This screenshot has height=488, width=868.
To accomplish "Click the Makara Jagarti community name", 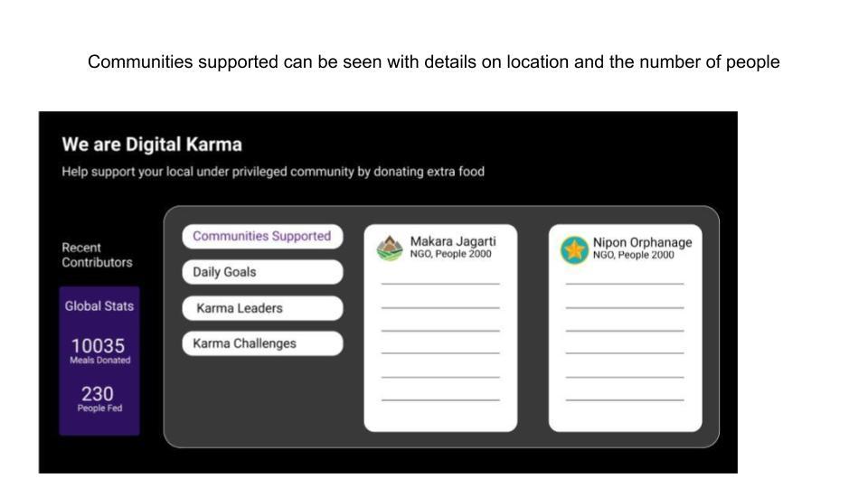I will pyautogui.click(x=453, y=241).
